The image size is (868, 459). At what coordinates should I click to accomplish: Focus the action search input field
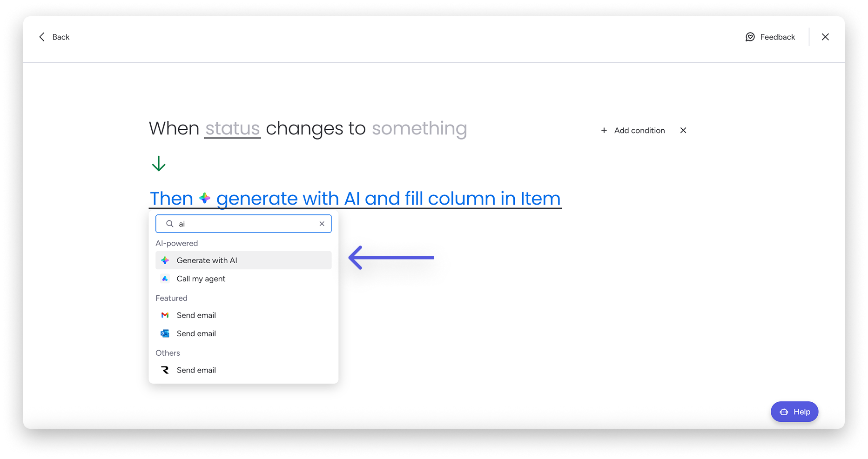pos(247,224)
